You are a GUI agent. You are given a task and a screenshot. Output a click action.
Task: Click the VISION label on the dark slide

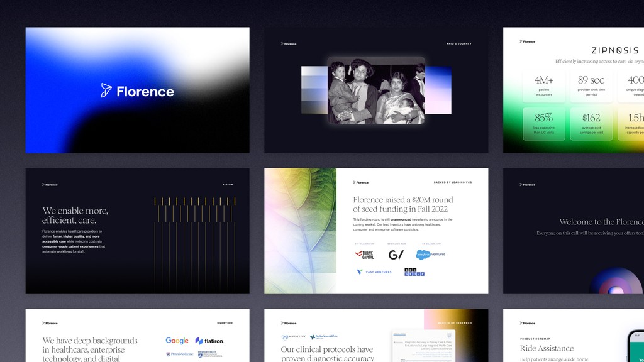point(228,185)
